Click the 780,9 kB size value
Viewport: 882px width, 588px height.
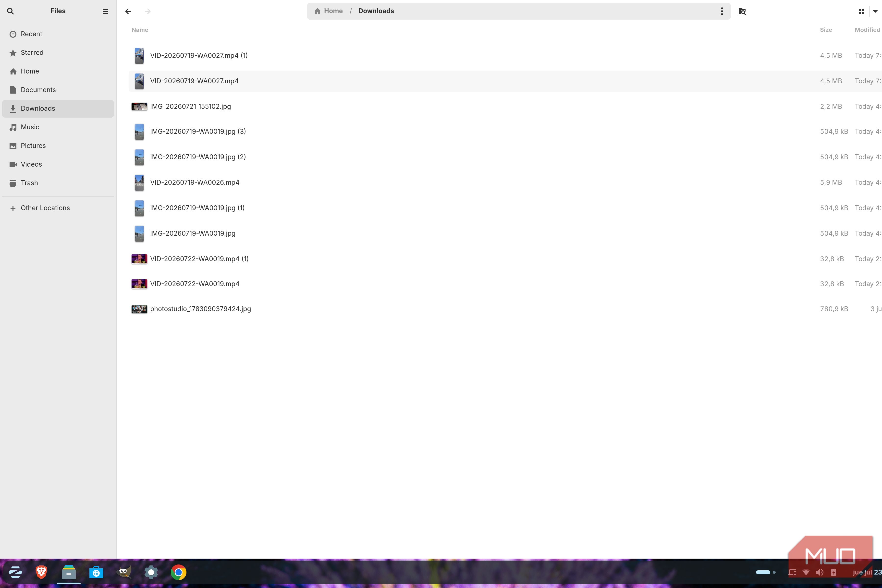834,309
